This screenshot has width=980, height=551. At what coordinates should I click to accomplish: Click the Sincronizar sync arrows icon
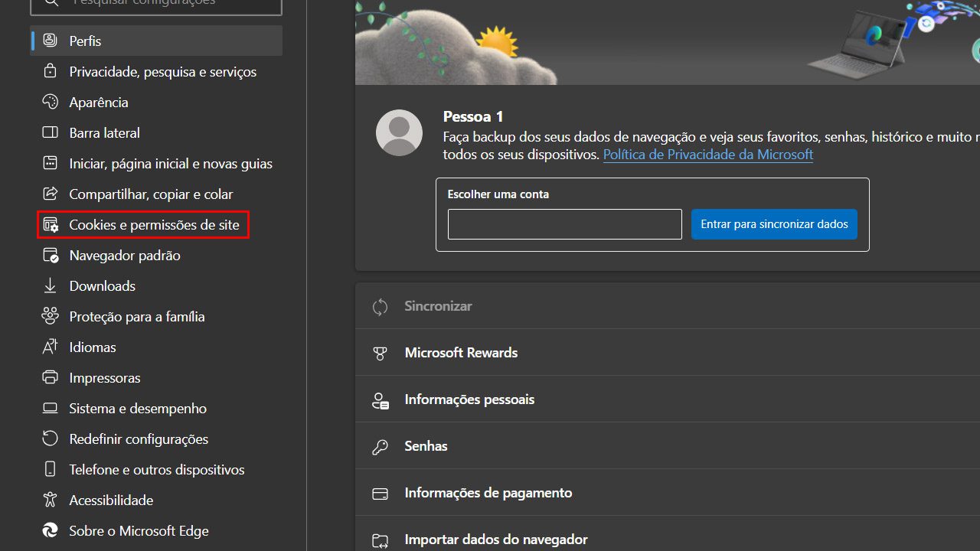coord(380,306)
